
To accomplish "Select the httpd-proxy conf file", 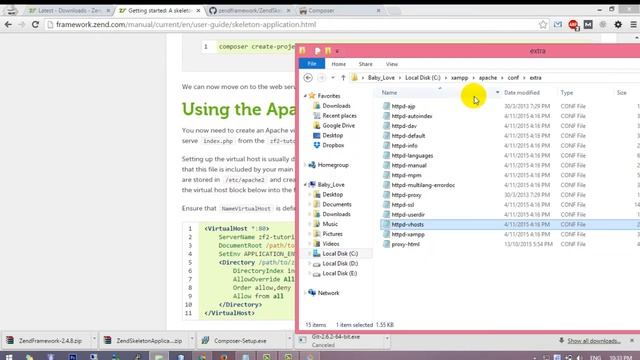I will click(x=406, y=195).
